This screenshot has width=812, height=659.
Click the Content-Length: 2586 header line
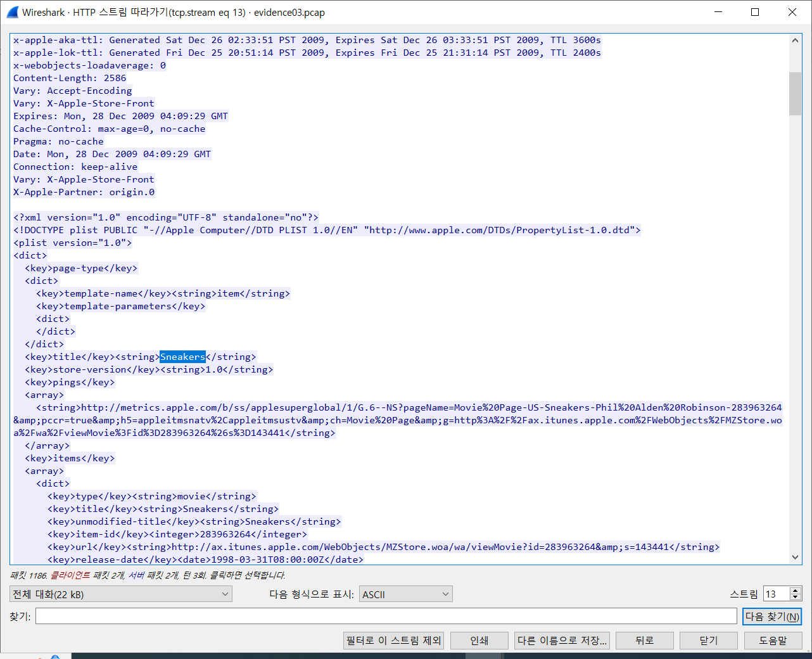click(x=70, y=78)
